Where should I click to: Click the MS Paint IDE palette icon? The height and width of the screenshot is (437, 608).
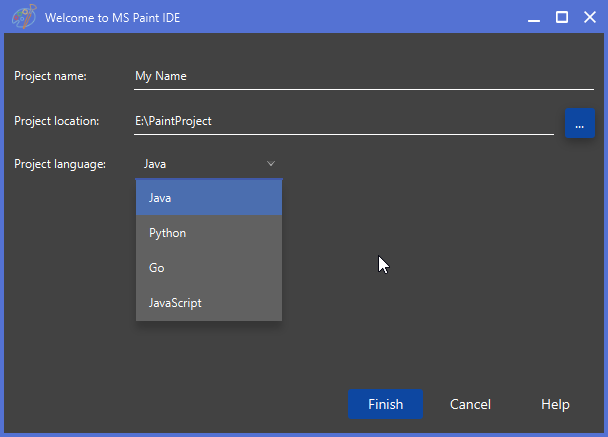(x=24, y=17)
